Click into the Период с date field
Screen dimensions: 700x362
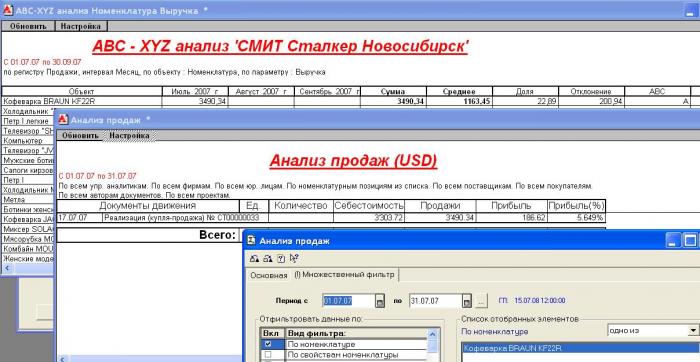click(349, 301)
